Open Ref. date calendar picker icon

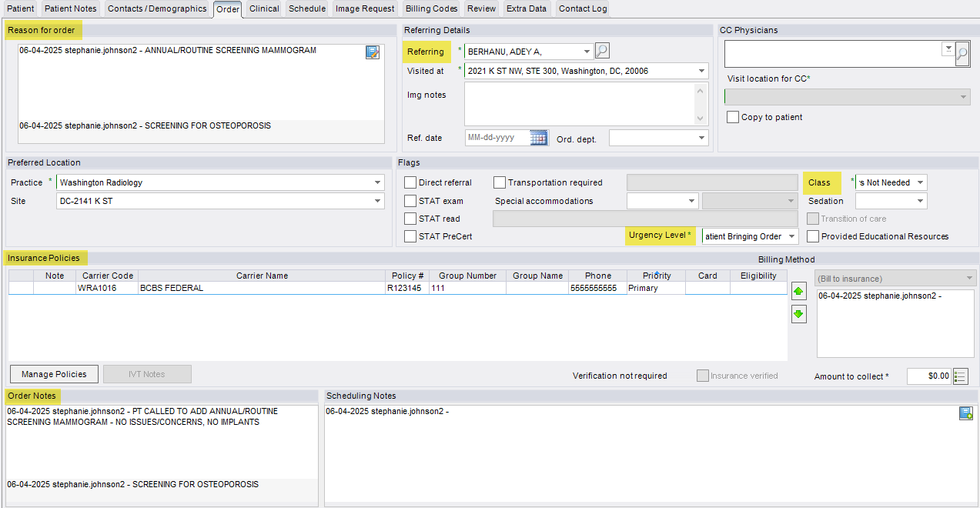pos(538,138)
